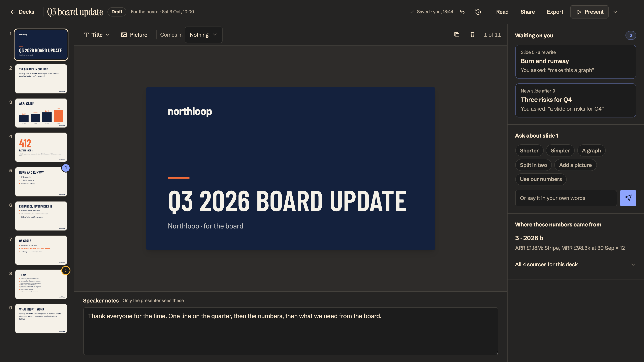644x362 pixels.
Task: Start presenting with the Present button
Action: (x=589, y=12)
